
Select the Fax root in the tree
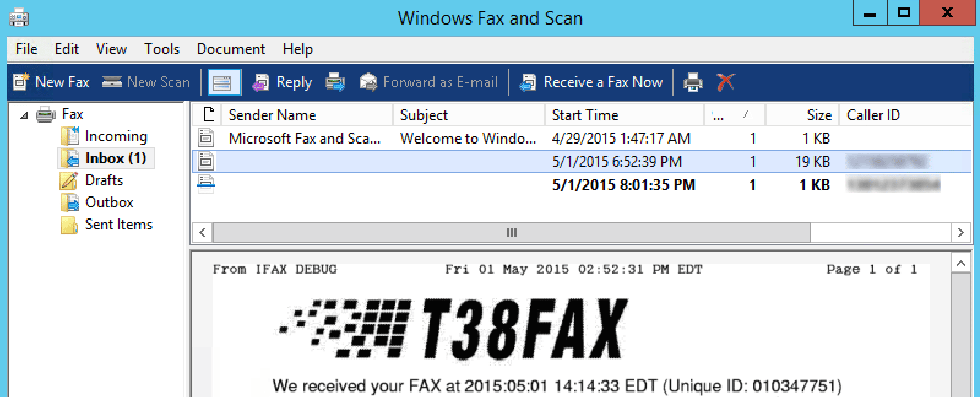[x=60, y=114]
